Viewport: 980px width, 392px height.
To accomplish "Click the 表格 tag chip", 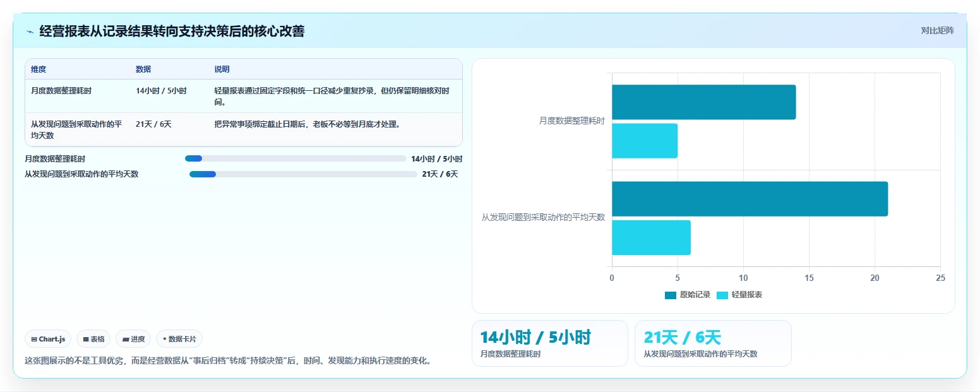I will [93, 339].
